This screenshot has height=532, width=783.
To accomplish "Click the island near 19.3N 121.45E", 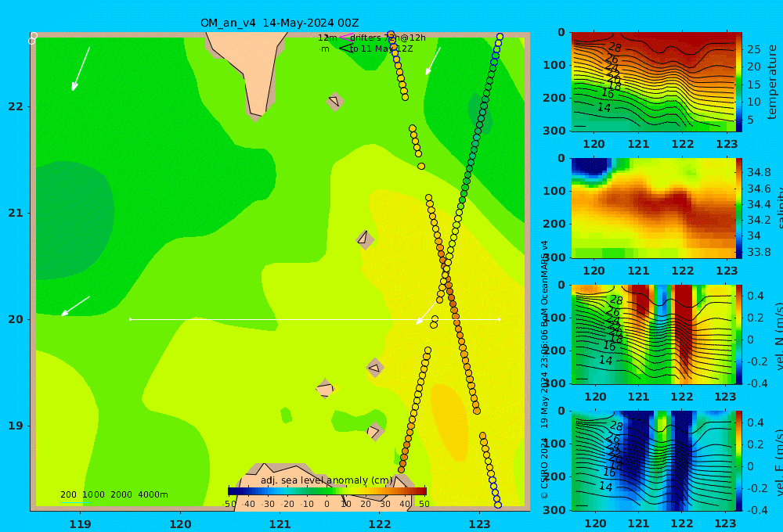I will (325, 388).
